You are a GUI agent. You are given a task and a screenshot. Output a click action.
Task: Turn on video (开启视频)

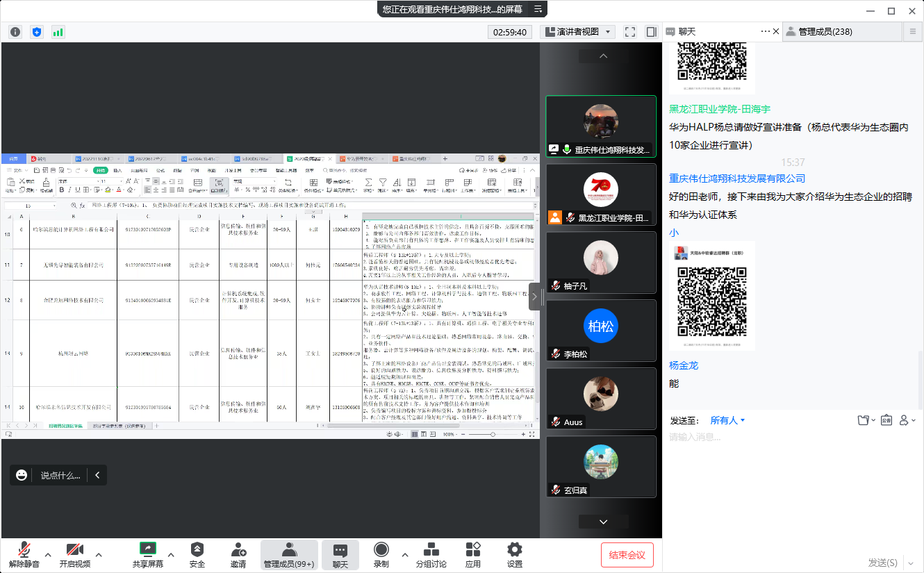pos(74,554)
